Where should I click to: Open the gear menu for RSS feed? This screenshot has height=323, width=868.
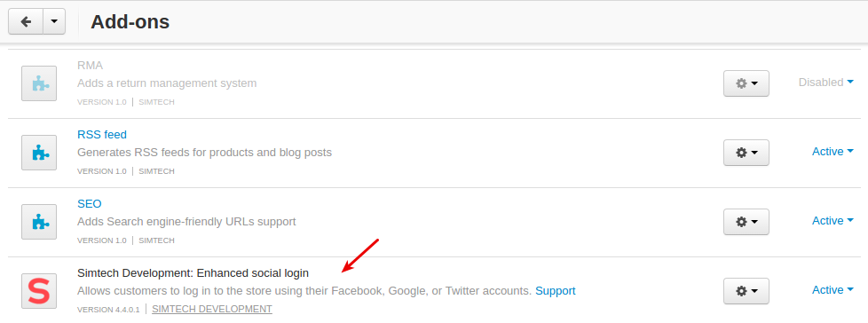coord(746,152)
